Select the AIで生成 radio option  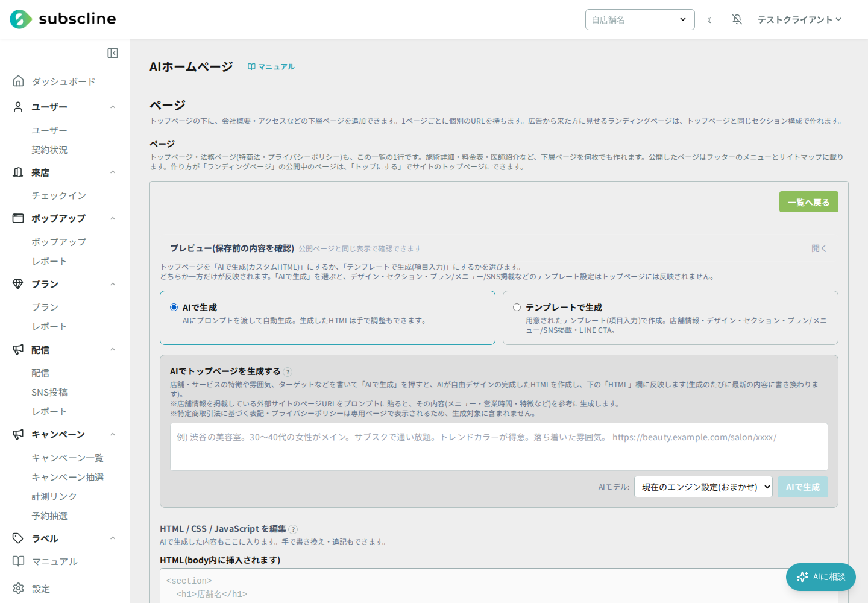click(x=174, y=308)
